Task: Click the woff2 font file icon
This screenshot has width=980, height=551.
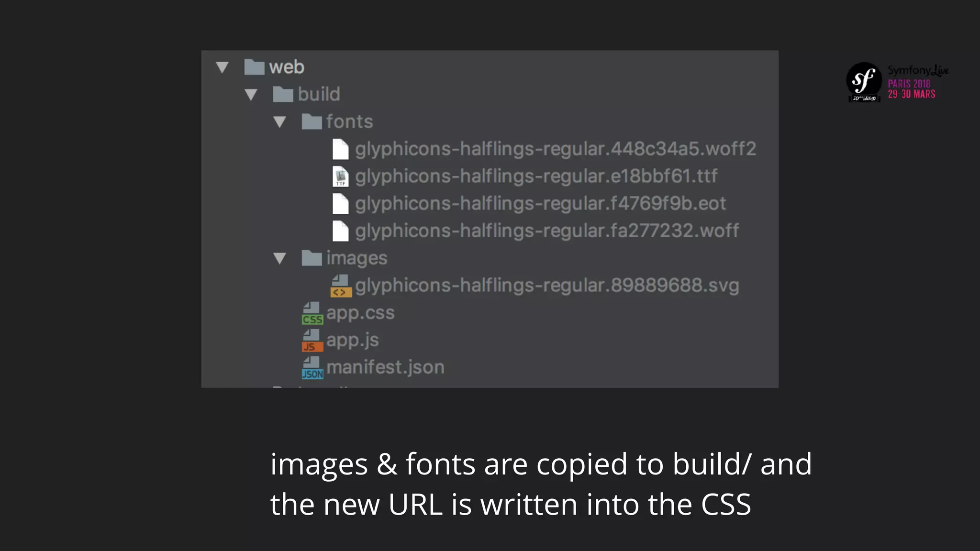Action: tap(340, 149)
